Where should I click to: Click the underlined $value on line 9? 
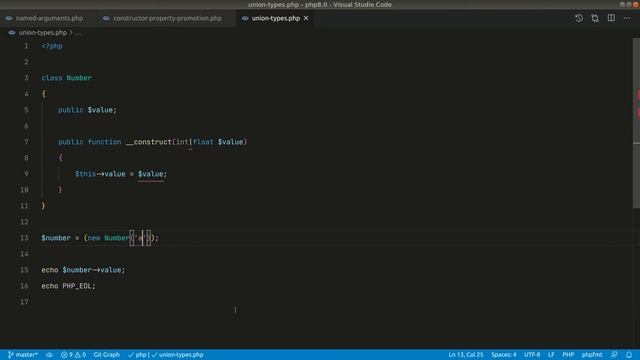(x=150, y=174)
